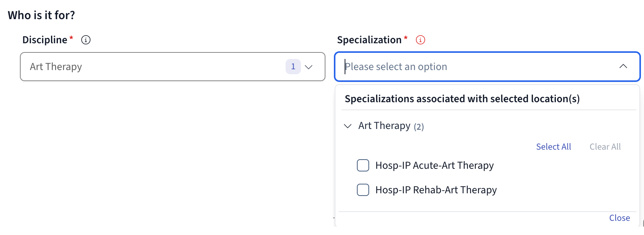
Task: Open the Discipline dropdown chevron
Action: (309, 67)
